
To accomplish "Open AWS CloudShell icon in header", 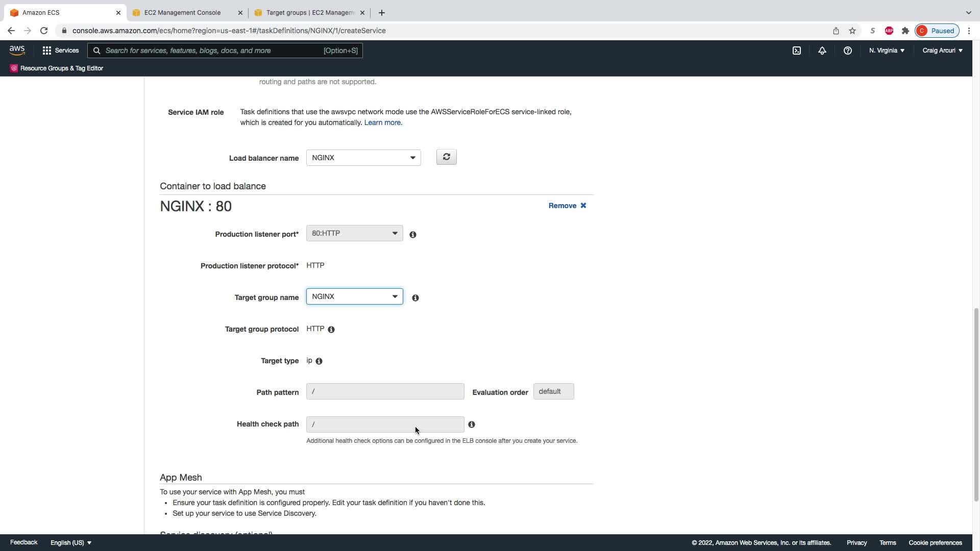I will point(796,51).
